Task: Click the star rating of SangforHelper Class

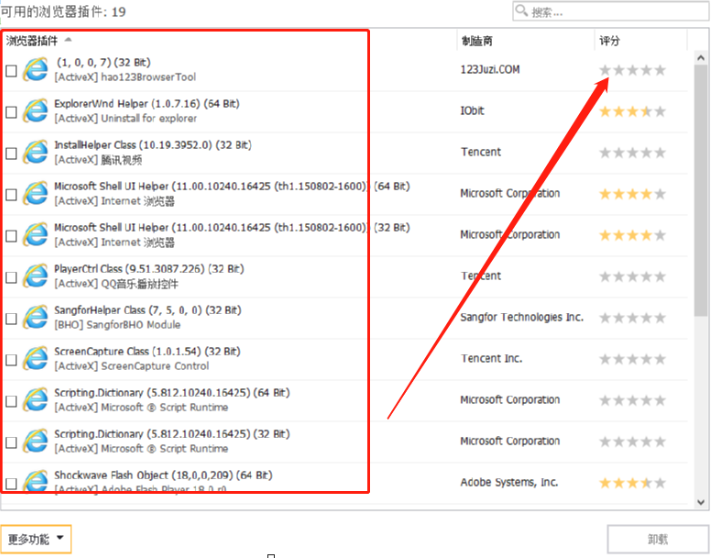Action: [x=632, y=318]
